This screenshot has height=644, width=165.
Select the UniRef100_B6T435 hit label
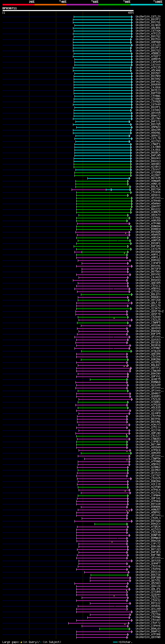148,178
